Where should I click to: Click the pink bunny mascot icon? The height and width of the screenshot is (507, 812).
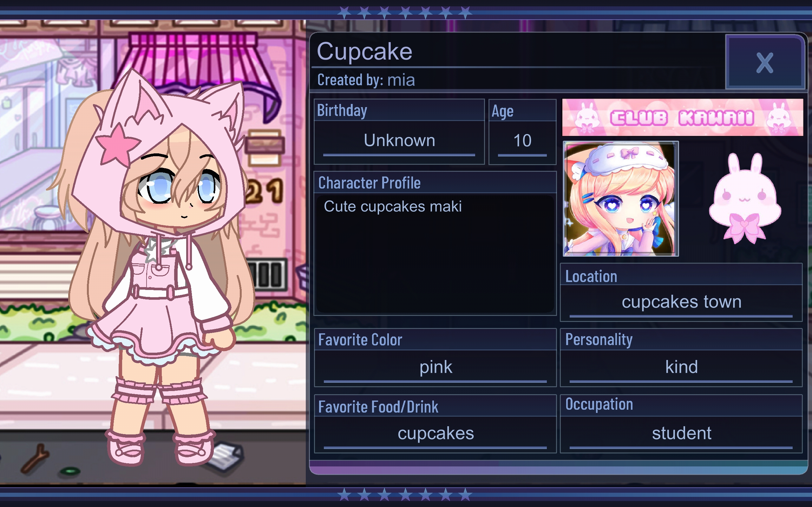745,198
